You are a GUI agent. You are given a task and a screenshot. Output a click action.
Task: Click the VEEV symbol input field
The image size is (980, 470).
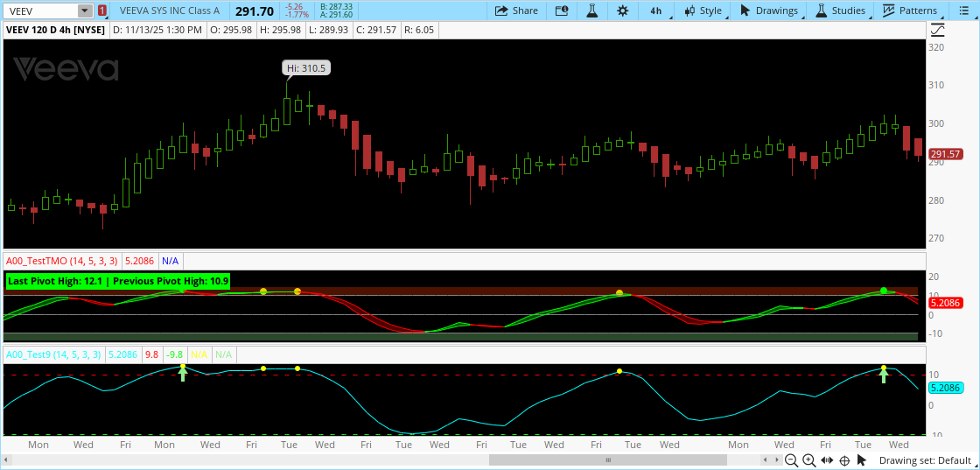coord(39,11)
